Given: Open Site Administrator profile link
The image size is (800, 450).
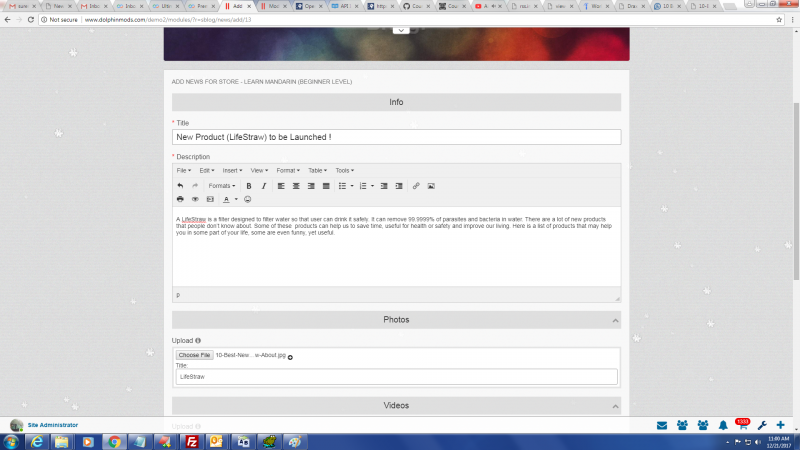Looking at the screenshot, I should 53,425.
